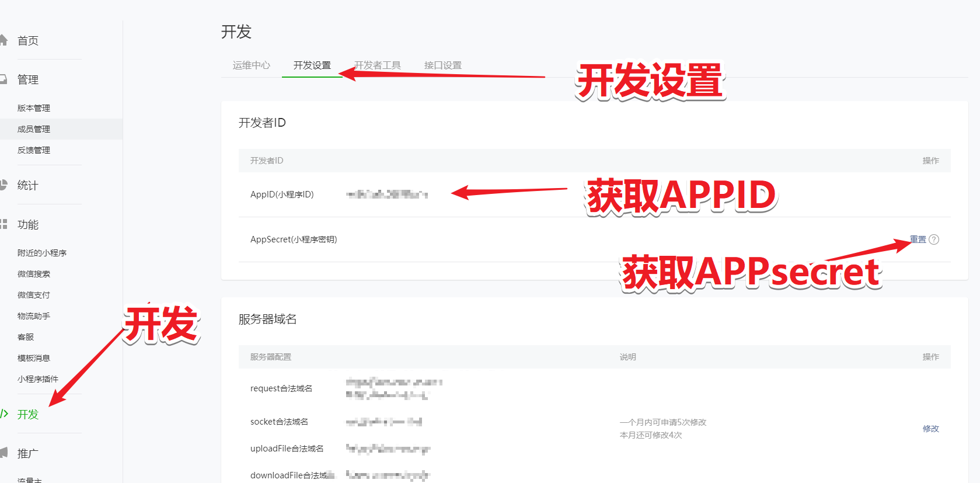Select 开发 in the sidebar
980x483 pixels.
[x=28, y=414]
